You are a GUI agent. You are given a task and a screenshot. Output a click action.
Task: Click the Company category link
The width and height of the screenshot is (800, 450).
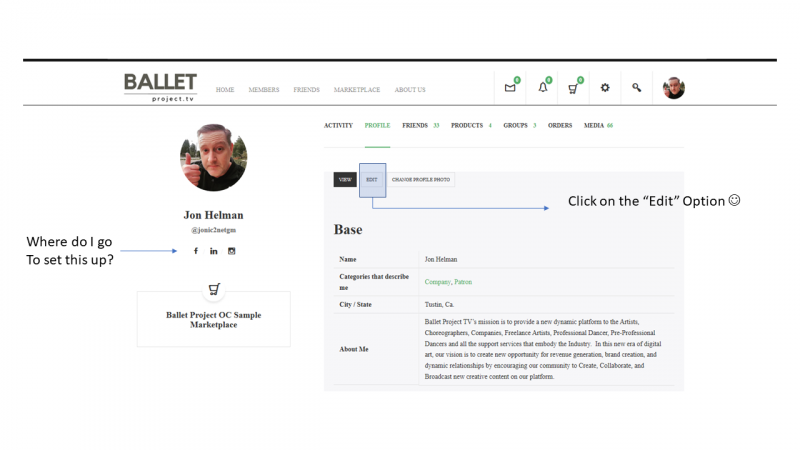[x=438, y=282]
